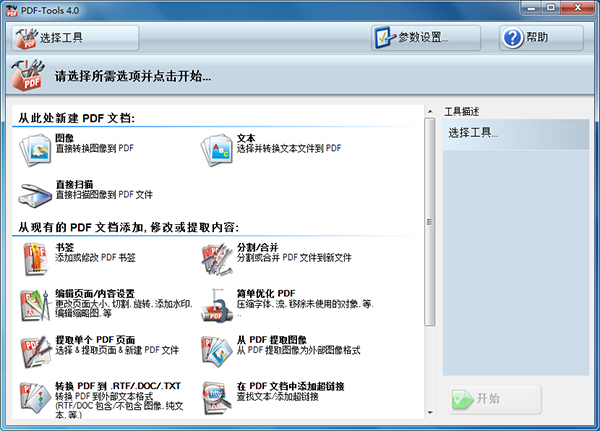Screen dimensions: 600x431
Task: Click description 直接扫描图像到 PDF 文件
Action: click(x=104, y=194)
